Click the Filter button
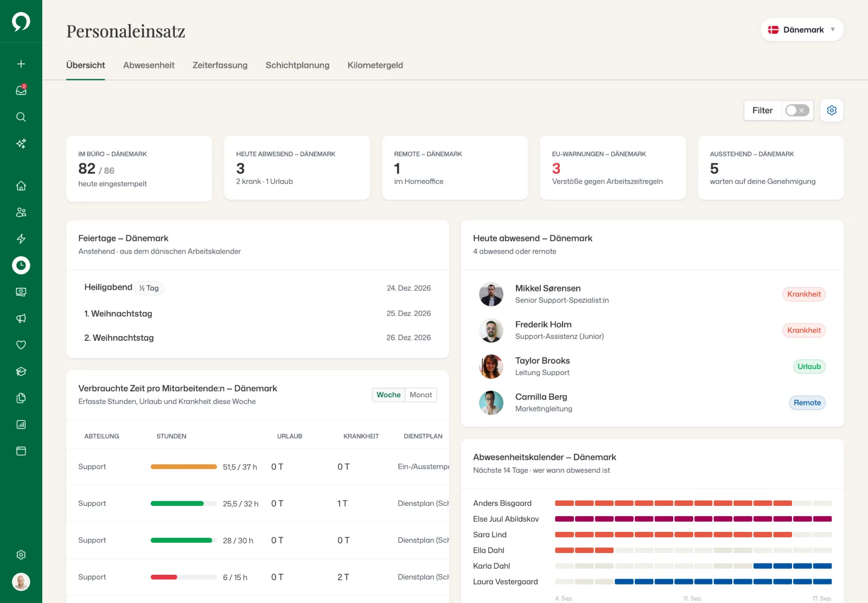Image resolution: width=868 pixels, height=603 pixels. coord(762,111)
